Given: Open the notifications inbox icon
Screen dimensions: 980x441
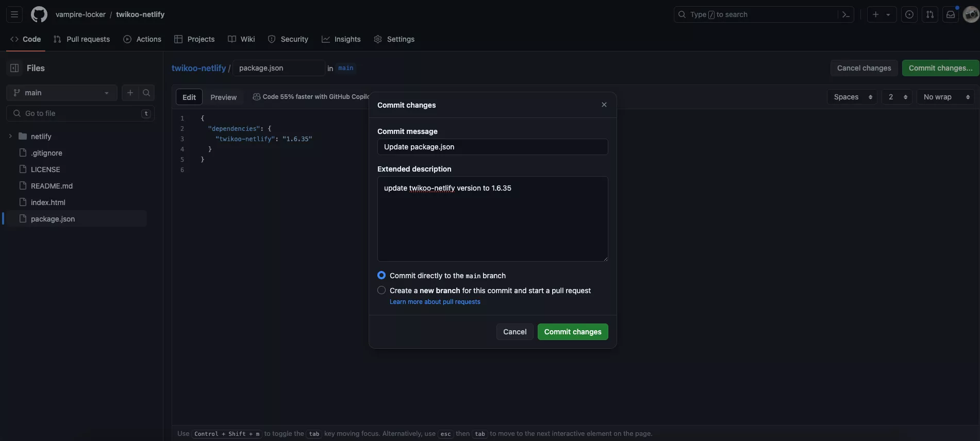Looking at the screenshot, I should tap(951, 14).
